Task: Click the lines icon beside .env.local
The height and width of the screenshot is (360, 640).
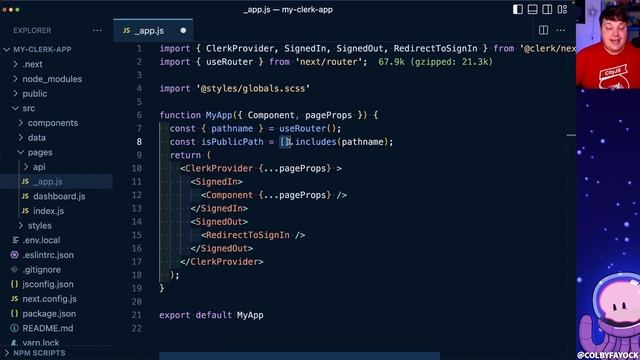Action: [x=16, y=240]
